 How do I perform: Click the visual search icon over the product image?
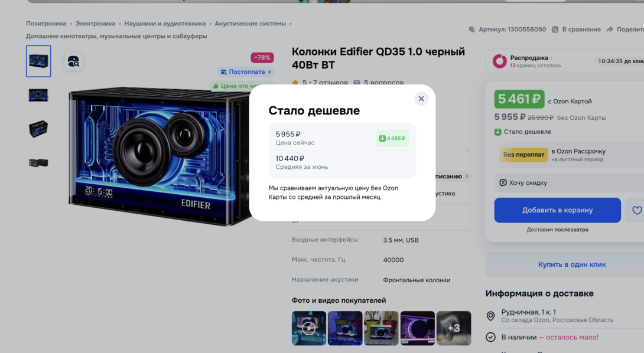click(73, 61)
